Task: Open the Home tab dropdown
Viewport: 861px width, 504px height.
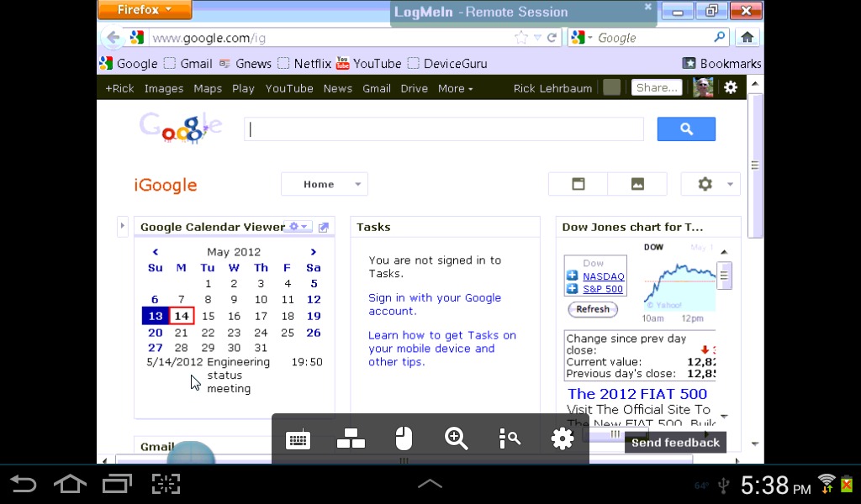Action: point(325,184)
